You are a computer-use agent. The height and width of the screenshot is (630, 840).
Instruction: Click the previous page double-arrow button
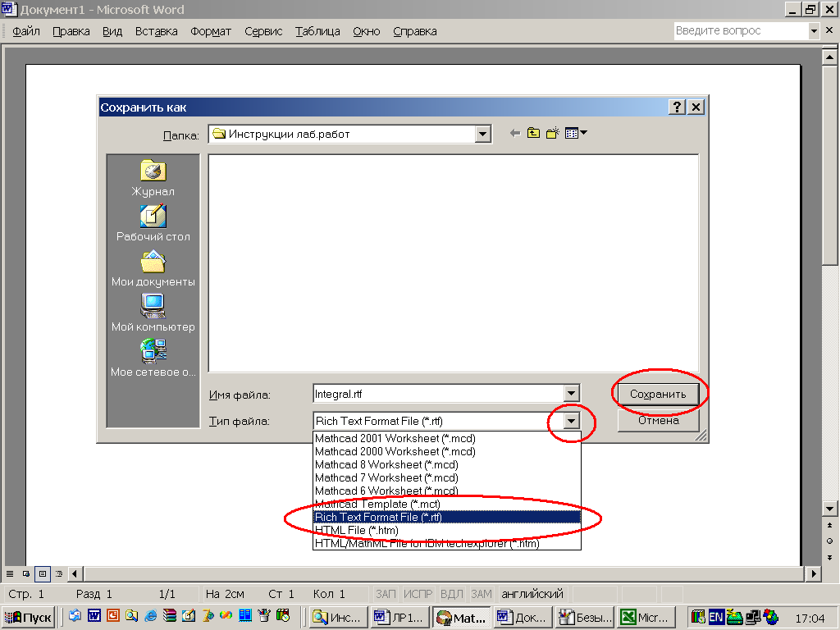[x=829, y=526]
